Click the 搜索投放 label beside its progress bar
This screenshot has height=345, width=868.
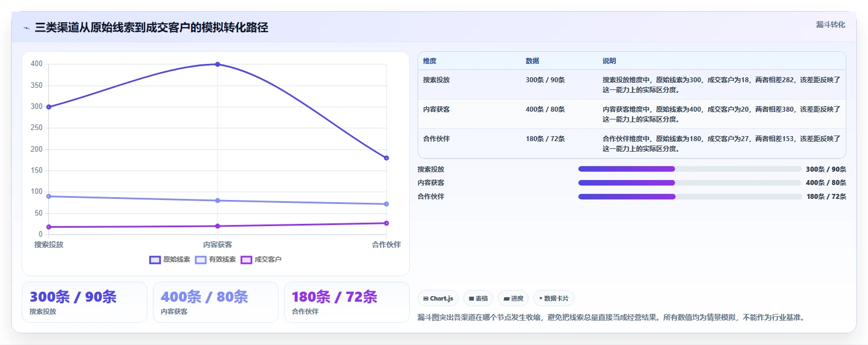431,169
